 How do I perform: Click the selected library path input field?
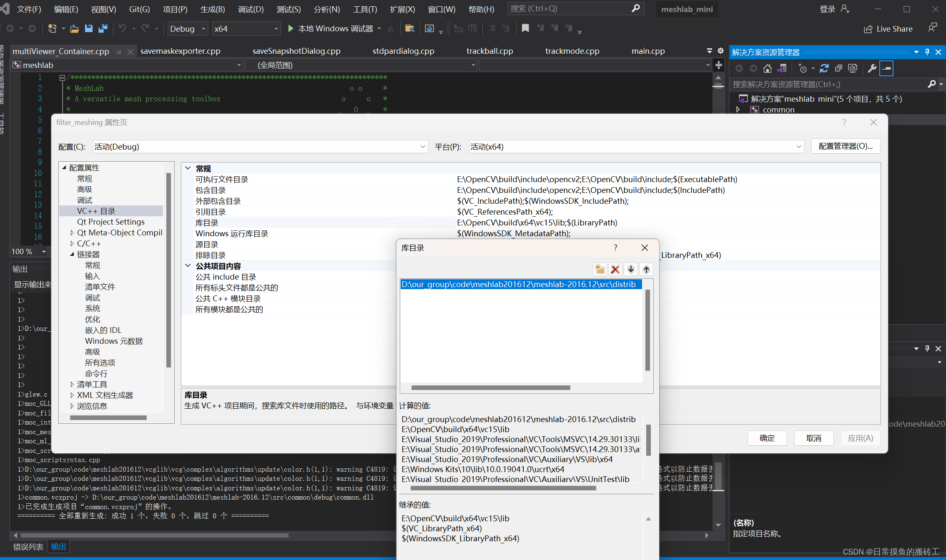(x=520, y=284)
